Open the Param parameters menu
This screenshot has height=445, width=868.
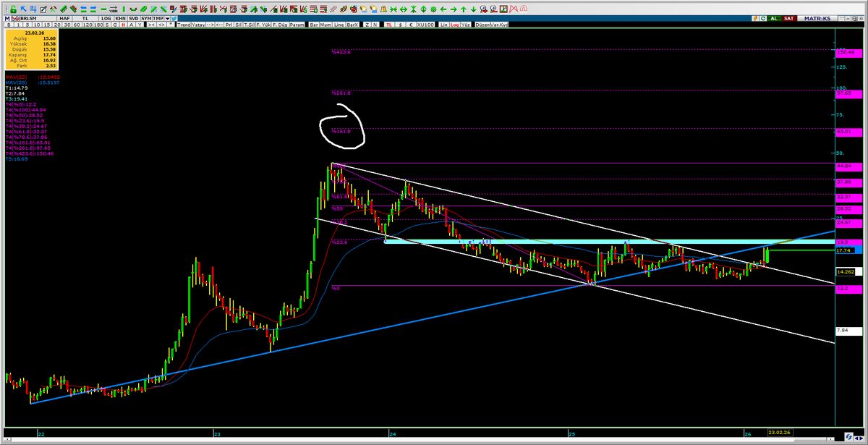[297, 24]
